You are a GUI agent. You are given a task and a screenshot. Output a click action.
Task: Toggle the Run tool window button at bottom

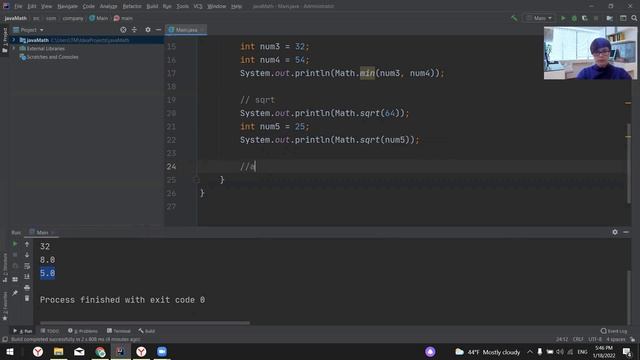coord(23,331)
